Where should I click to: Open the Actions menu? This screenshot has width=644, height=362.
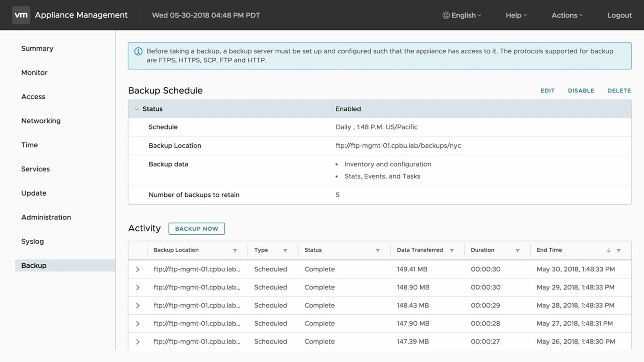567,15
